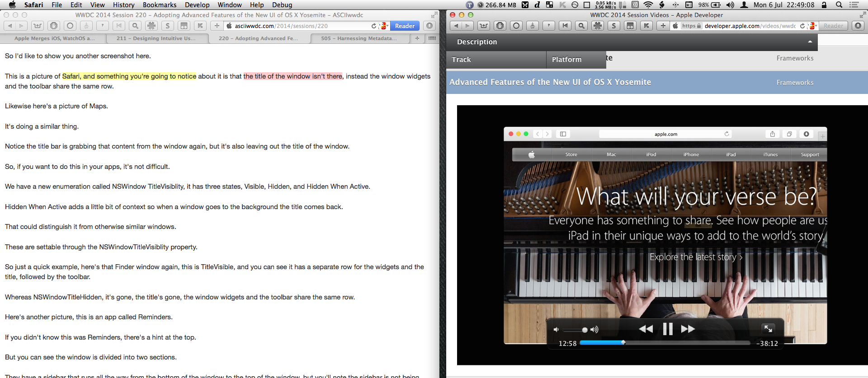Click the magnifier icon in ASCIIwwdc window toolbar
Image resolution: width=868 pixels, height=378 pixels.
pyautogui.click(x=135, y=26)
